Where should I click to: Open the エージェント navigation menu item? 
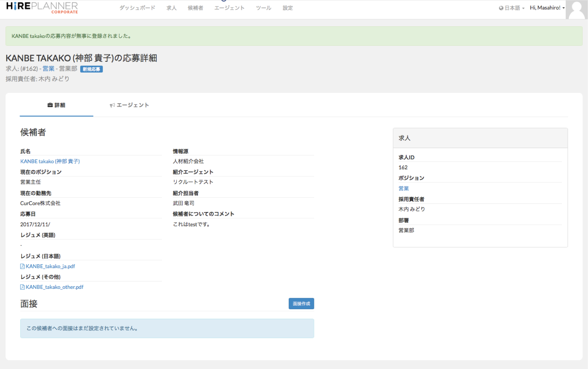click(x=229, y=8)
